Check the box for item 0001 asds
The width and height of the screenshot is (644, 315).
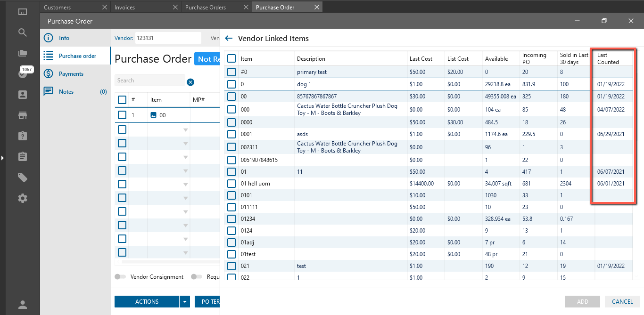231,134
